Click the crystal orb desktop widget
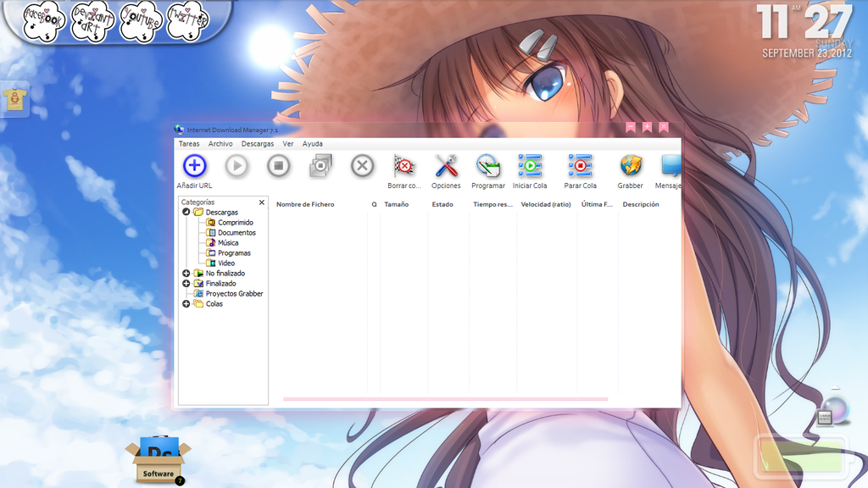The height and width of the screenshot is (488, 868). pos(833,411)
